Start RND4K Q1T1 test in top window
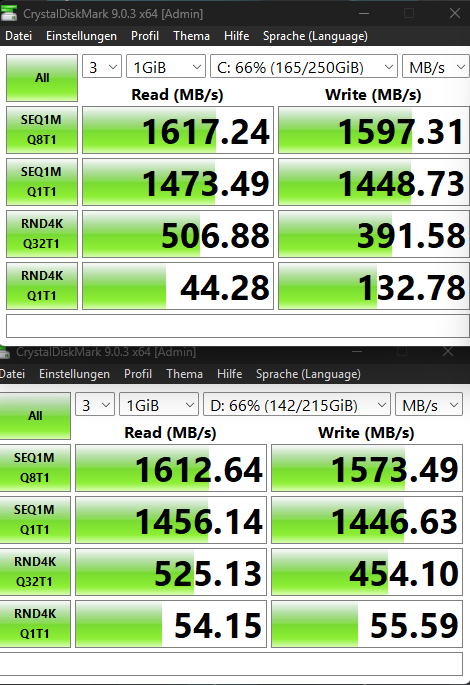This screenshot has height=685, width=470. click(42, 286)
